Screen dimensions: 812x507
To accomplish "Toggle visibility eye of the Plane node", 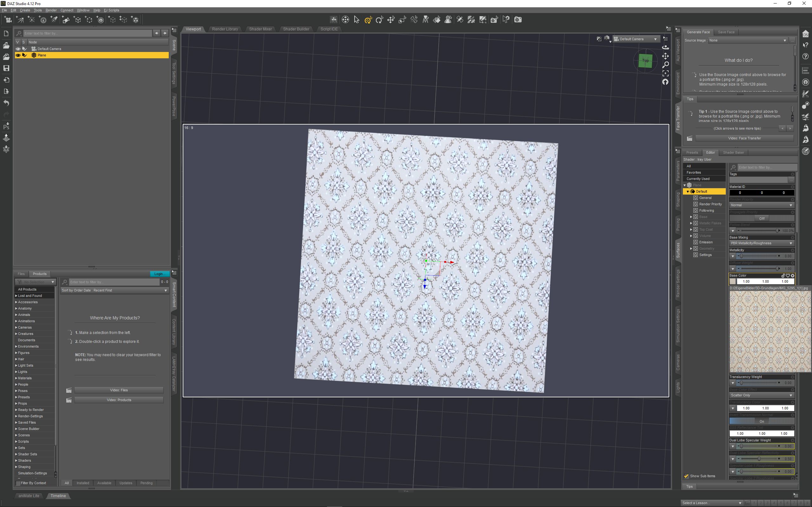I will pos(18,55).
